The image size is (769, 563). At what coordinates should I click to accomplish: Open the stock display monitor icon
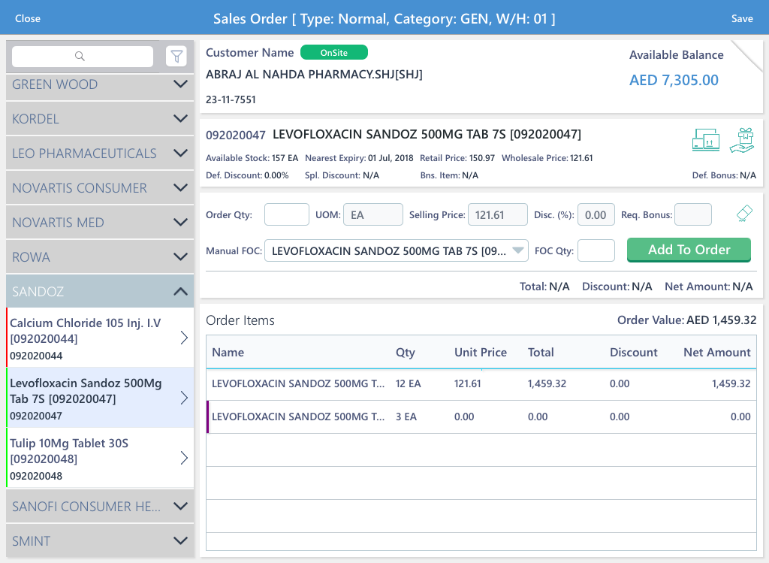pos(706,140)
